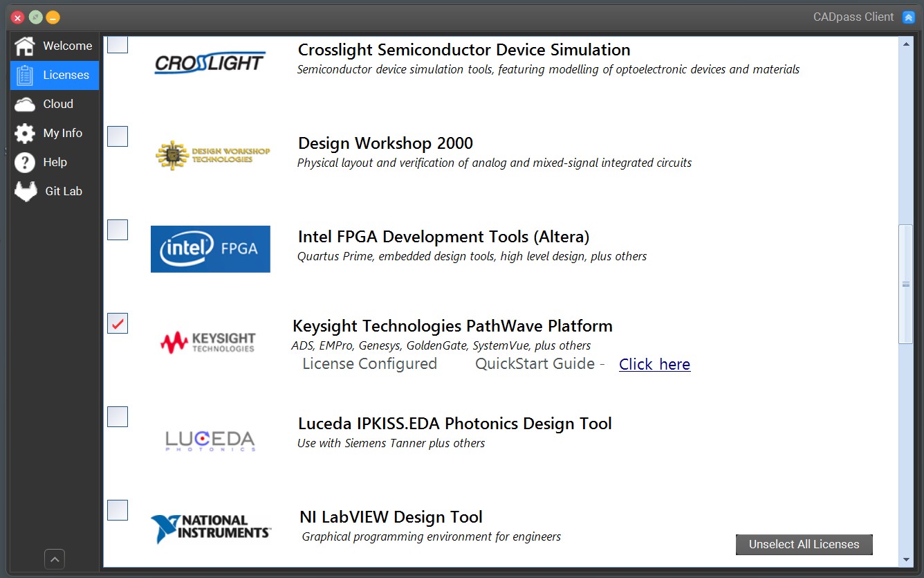Click the vertical scrollbar thumb

(x=905, y=284)
